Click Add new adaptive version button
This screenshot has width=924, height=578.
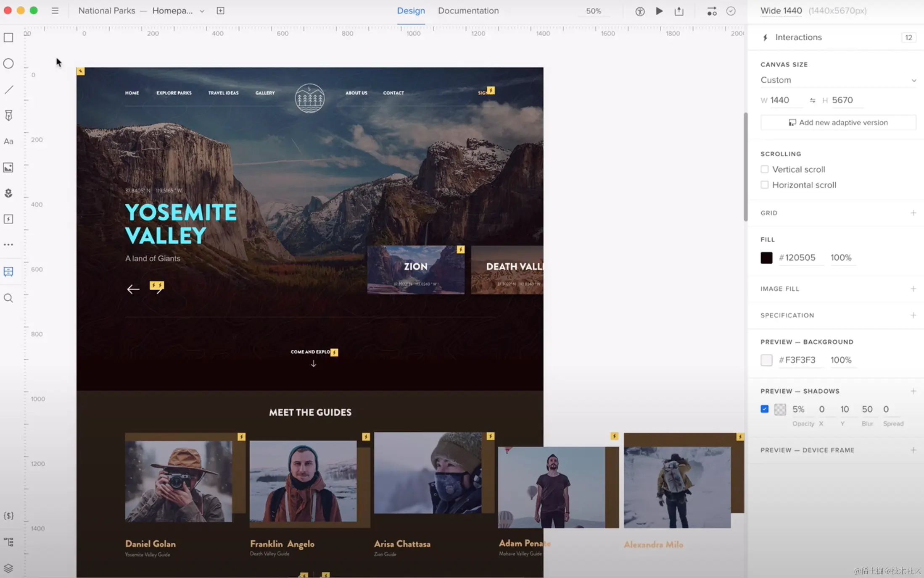pyautogui.click(x=838, y=123)
